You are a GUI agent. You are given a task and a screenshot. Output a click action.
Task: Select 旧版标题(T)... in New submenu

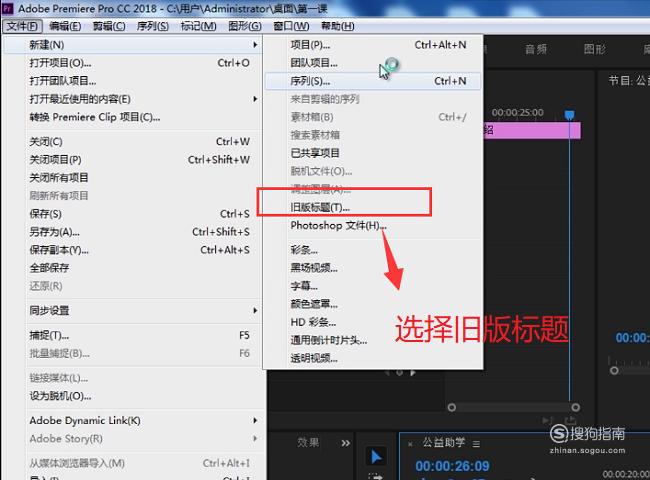tap(373, 207)
